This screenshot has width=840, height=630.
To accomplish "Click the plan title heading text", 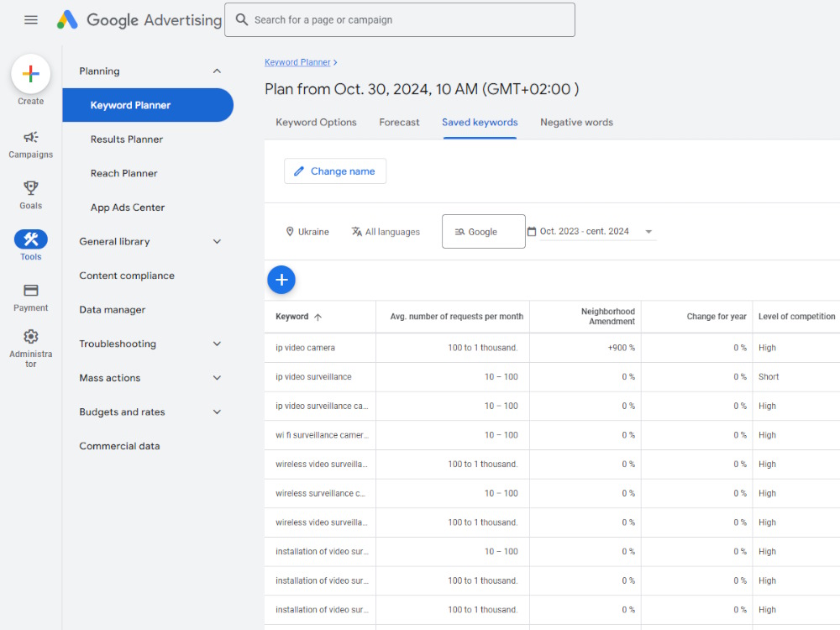I will click(x=422, y=89).
